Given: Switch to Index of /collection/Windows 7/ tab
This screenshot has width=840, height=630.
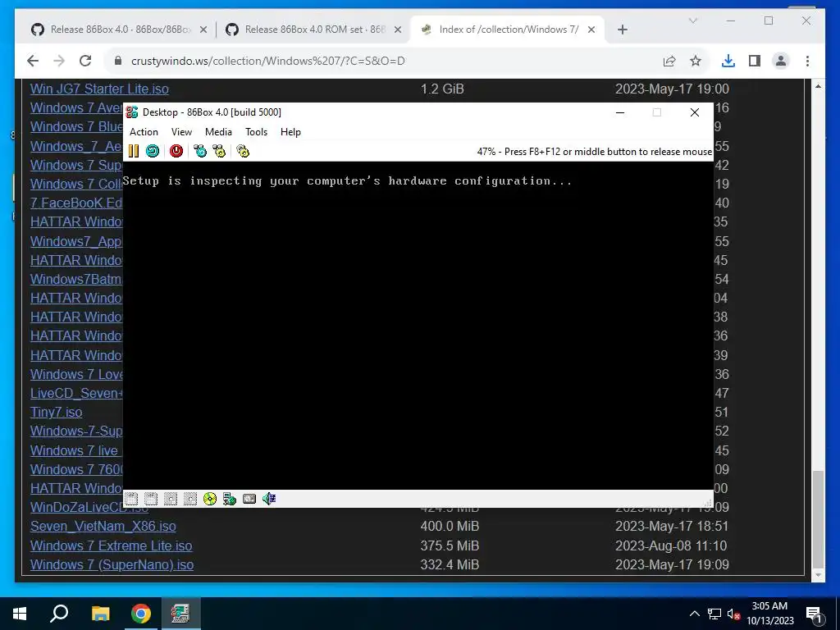Looking at the screenshot, I should (507, 30).
